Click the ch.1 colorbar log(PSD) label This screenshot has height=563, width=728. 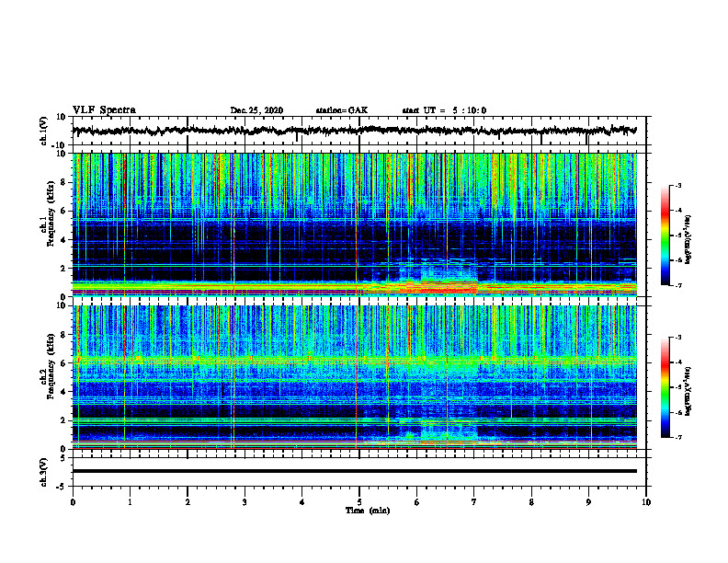688,239
